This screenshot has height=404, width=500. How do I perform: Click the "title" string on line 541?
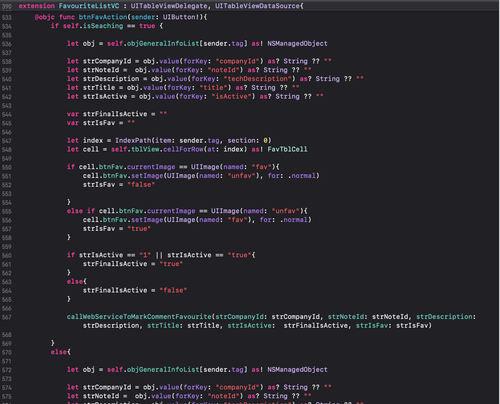[x=215, y=87]
